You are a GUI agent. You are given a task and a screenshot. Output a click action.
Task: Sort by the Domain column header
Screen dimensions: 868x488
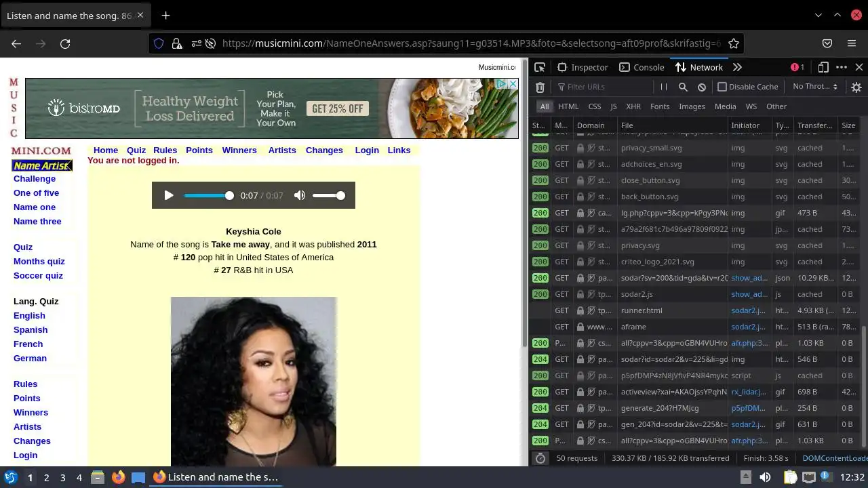coord(595,125)
